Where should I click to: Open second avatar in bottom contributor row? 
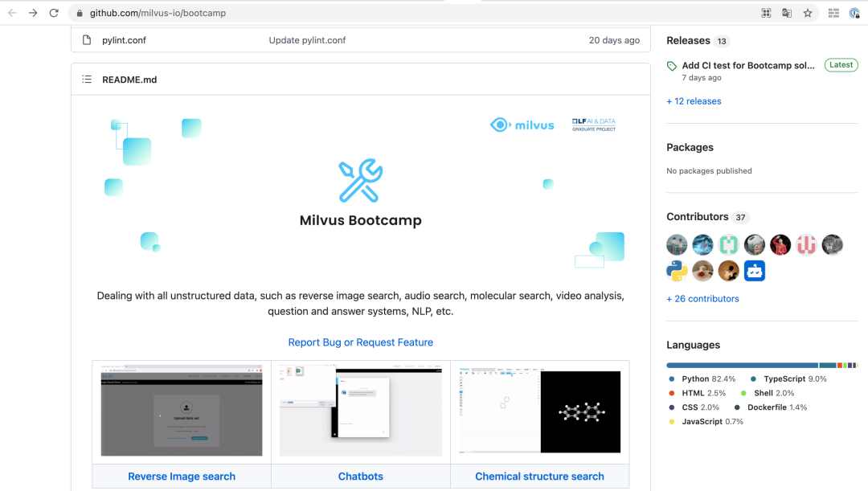pyautogui.click(x=702, y=271)
